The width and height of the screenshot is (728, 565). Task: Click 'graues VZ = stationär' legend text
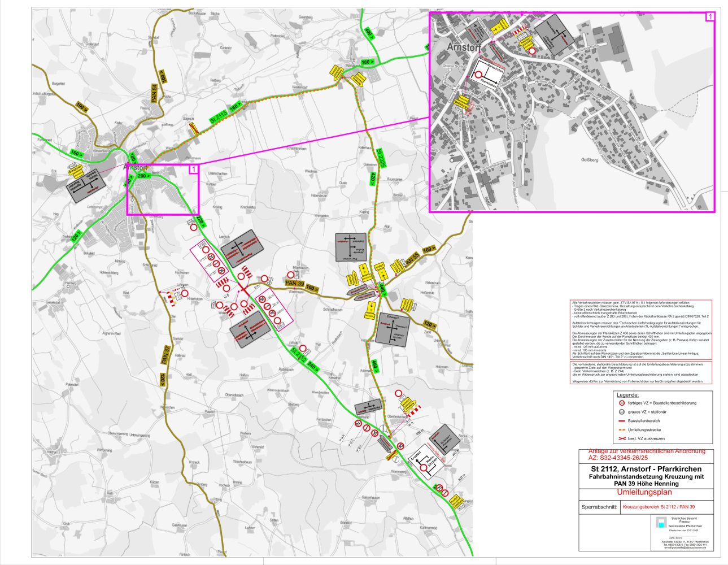pyautogui.click(x=647, y=412)
